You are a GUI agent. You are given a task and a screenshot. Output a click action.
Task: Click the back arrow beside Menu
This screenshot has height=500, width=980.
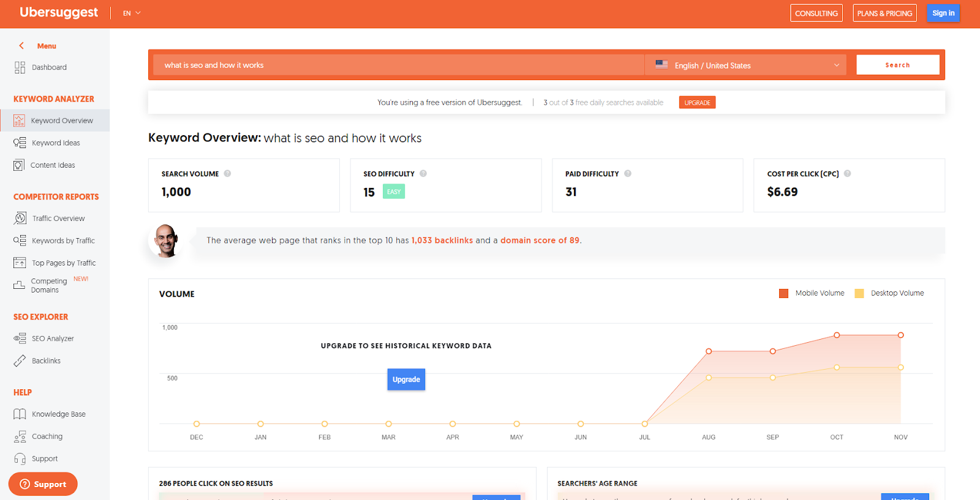click(21, 45)
